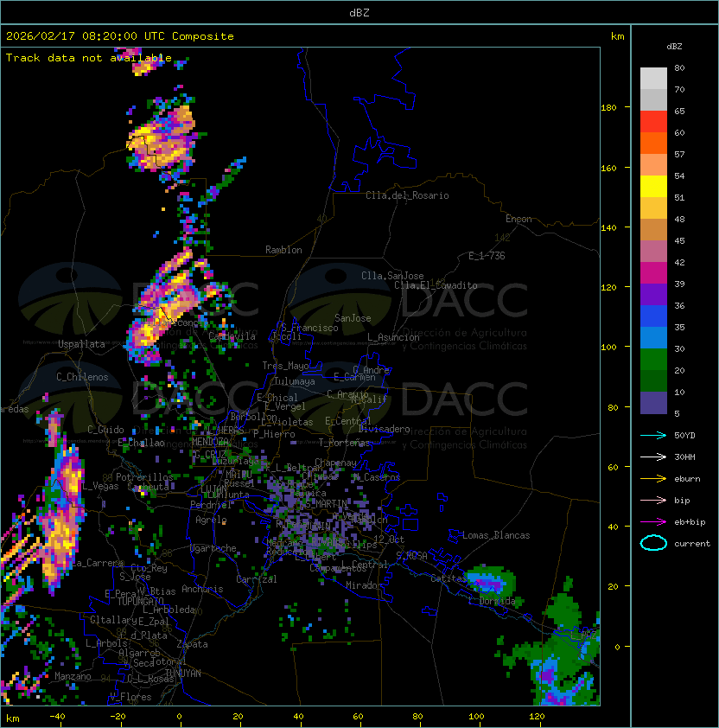The height and width of the screenshot is (728, 719).
Task: Click the 'Ugarteche' place label
Action: (x=213, y=548)
